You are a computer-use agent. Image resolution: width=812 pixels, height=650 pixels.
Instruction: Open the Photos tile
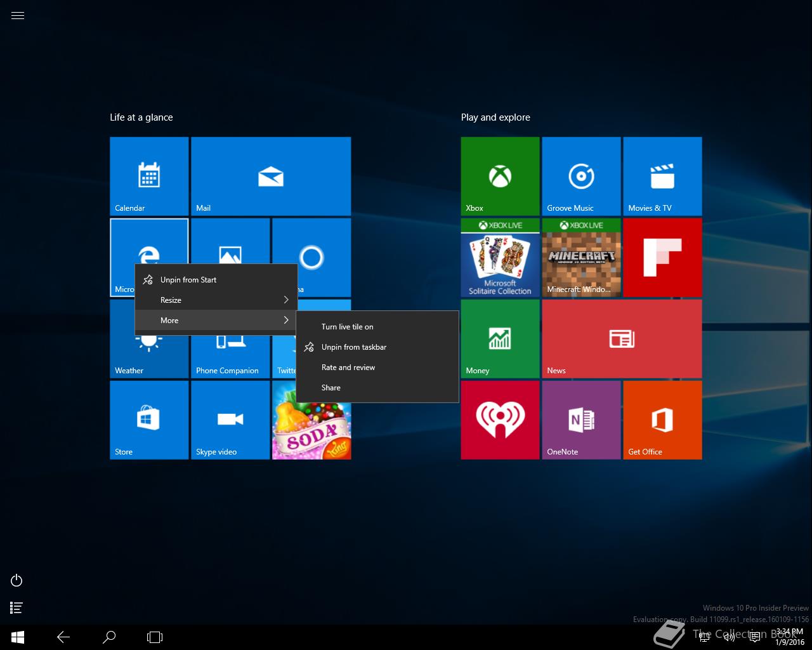point(230,241)
